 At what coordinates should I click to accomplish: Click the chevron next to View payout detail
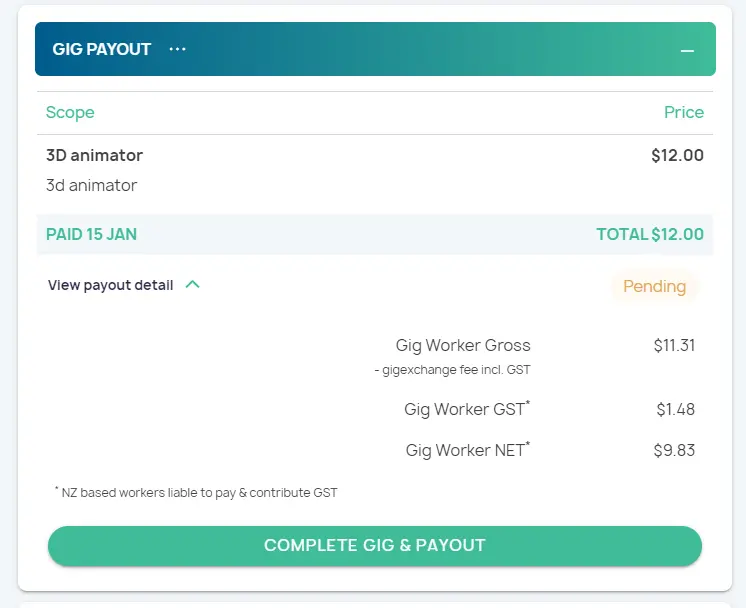(193, 285)
